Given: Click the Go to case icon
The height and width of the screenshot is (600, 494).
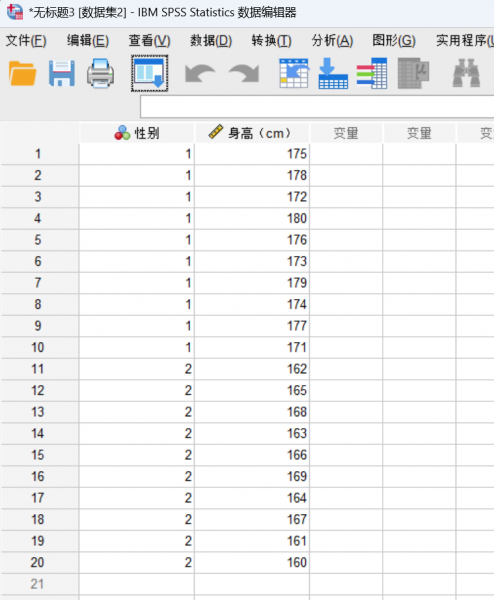Looking at the screenshot, I should (294, 73).
